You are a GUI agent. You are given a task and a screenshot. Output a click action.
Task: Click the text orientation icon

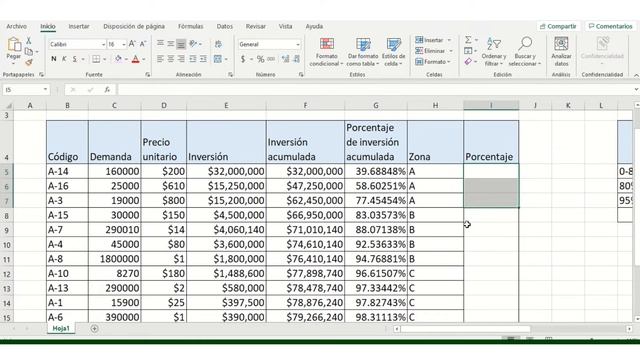(x=193, y=43)
